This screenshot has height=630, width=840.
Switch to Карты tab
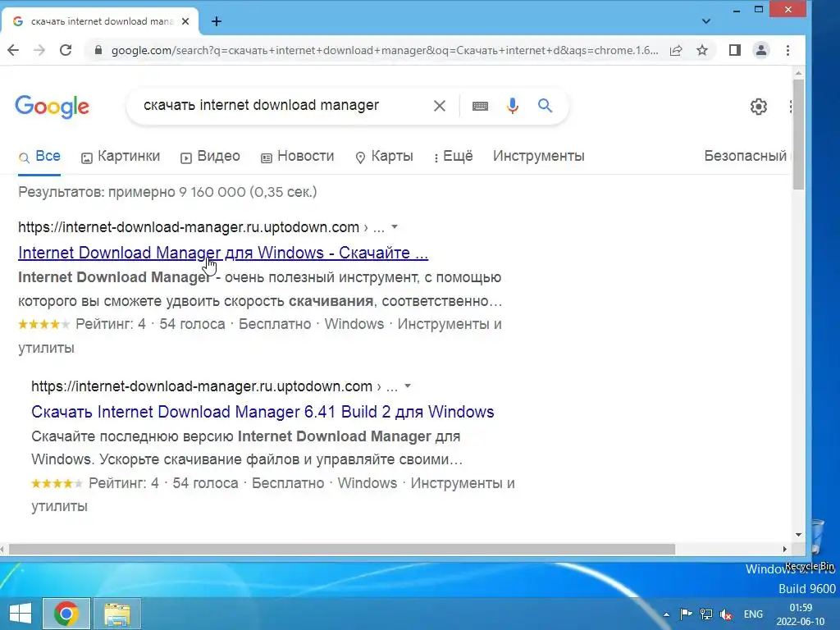[x=384, y=157]
